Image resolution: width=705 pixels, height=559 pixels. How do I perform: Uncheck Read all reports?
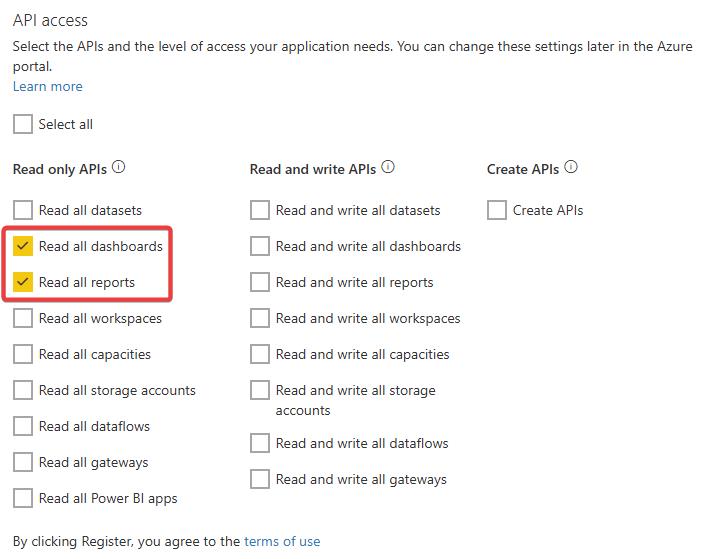[23, 282]
